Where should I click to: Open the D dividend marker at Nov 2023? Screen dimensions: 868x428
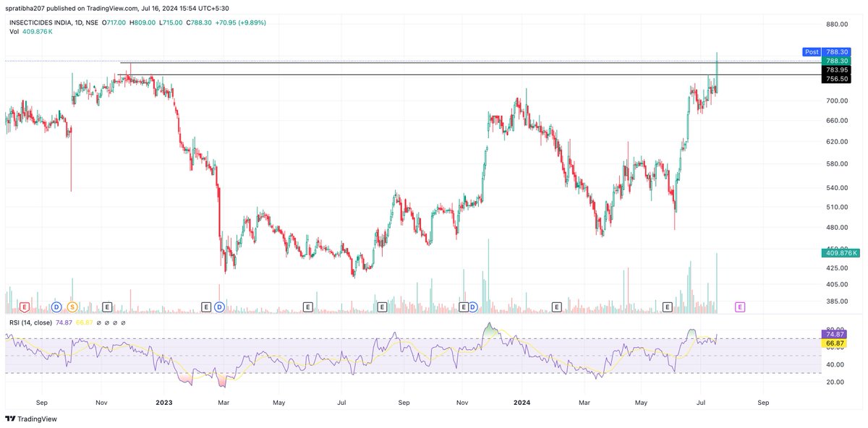(x=473, y=307)
